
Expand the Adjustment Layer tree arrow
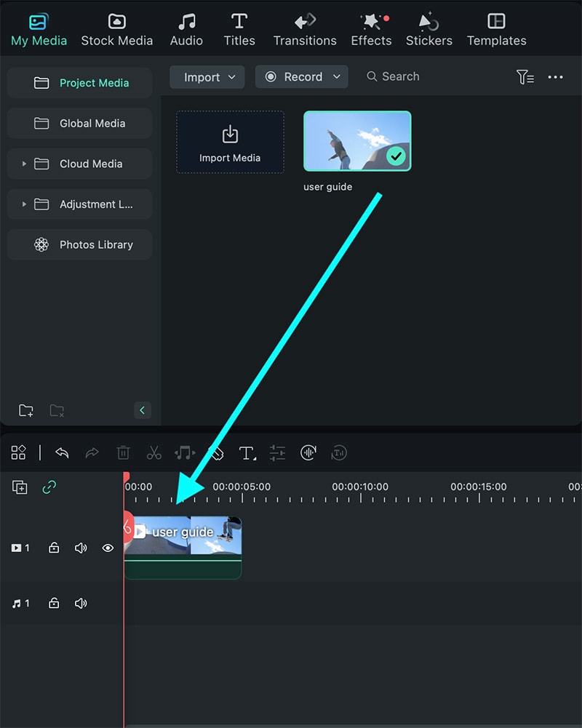coord(24,204)
